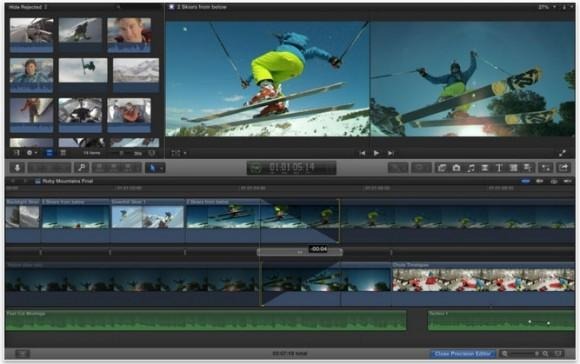Open the Photos browser camera icon

(456, 168)
